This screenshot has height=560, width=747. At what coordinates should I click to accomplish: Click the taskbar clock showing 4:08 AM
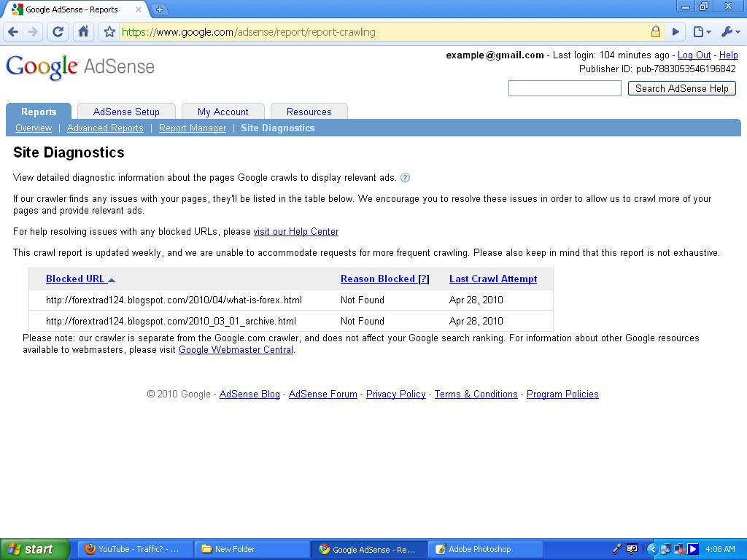point(720,549)
